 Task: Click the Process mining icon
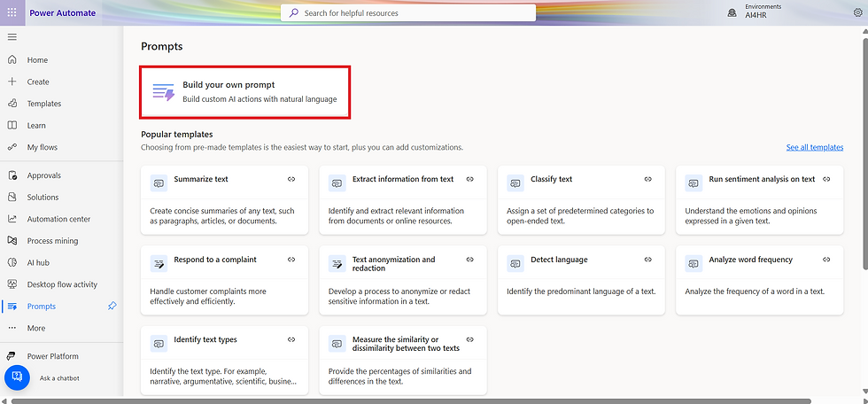12,241
